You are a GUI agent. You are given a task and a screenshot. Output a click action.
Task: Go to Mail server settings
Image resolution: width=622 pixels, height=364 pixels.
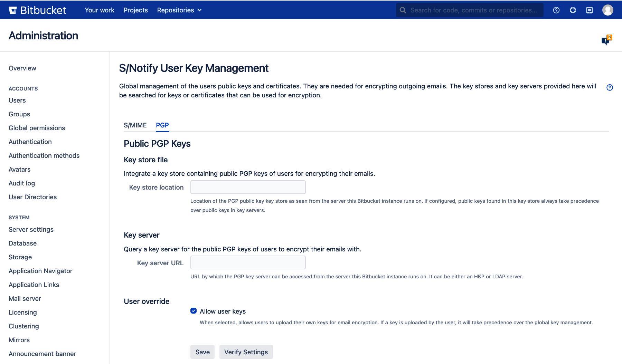click(25, 298)
